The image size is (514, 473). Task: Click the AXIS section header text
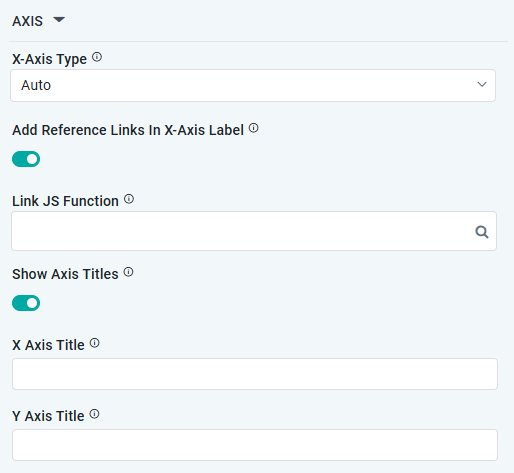pos(27,21)
